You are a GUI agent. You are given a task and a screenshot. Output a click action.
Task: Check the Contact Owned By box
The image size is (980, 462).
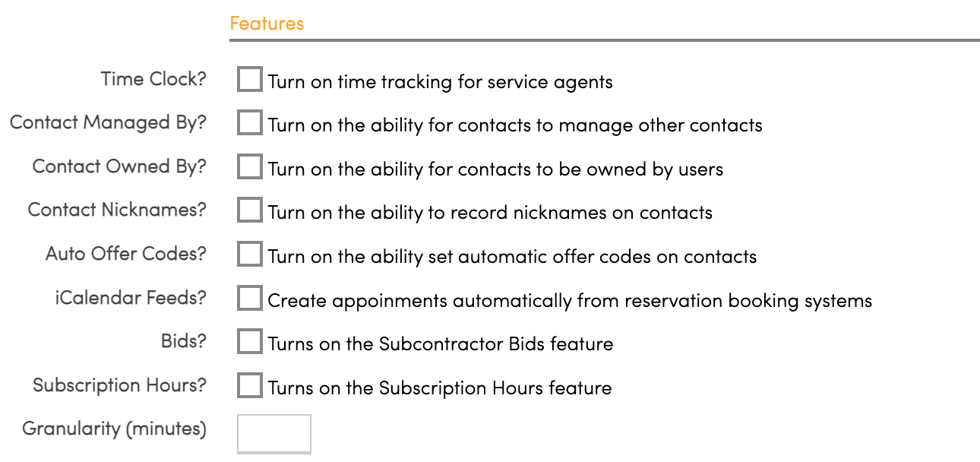pos(249,167)
